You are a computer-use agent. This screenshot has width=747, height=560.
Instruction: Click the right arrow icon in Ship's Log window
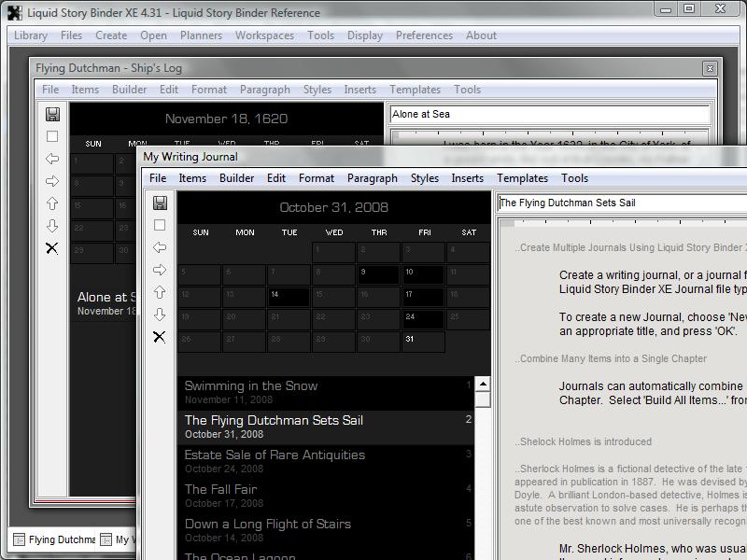coord(52,181)
